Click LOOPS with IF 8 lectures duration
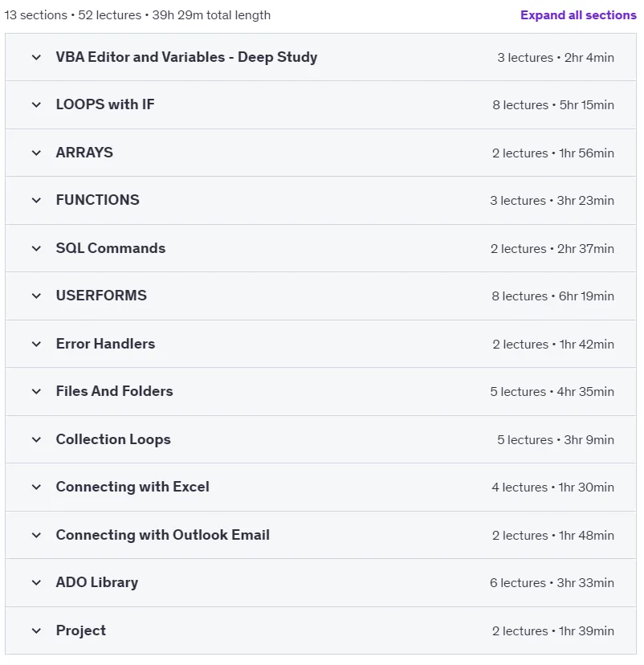644x665 pixels. tap(553, 104)
